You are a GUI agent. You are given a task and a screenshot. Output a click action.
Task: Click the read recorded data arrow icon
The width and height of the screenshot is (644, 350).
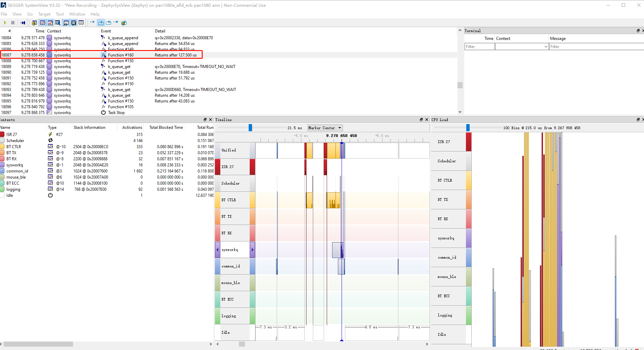(23, 23)
